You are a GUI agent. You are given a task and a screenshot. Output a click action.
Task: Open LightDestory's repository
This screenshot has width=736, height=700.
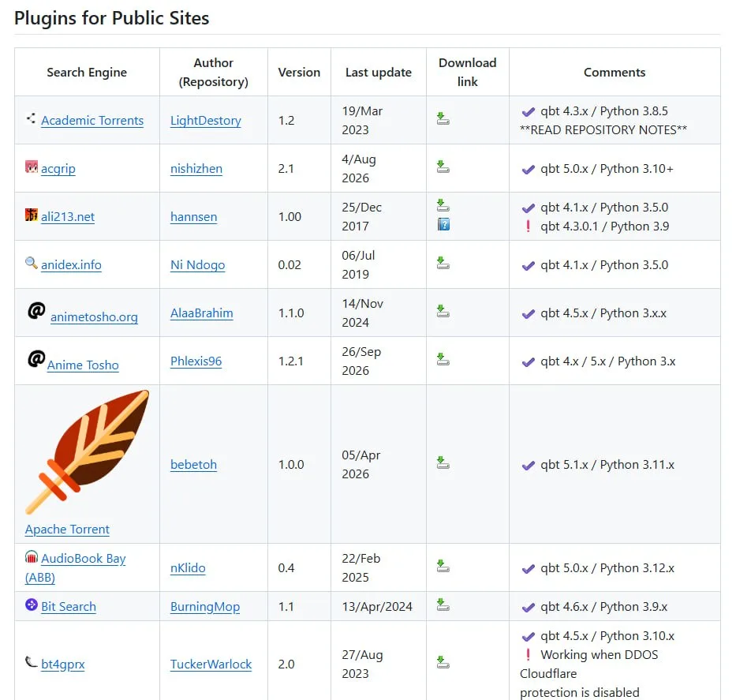[x=206, y=121]
